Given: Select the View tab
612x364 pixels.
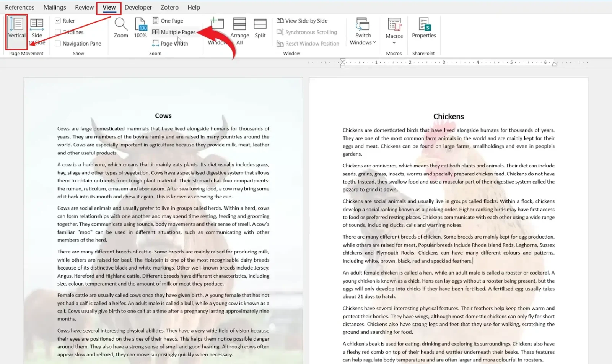Looking at the screenshot, I should click(109, 7).
